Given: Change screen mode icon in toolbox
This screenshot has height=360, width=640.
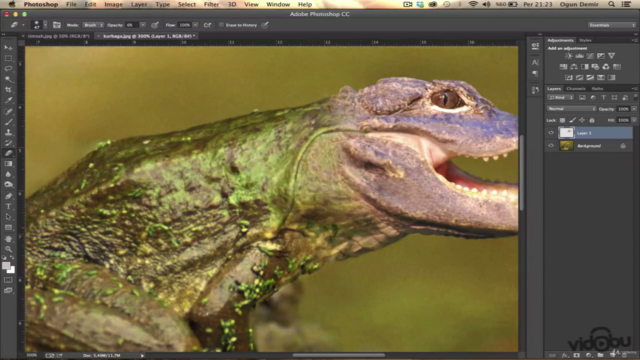Looking at the screenshot, I should point(8,291).
